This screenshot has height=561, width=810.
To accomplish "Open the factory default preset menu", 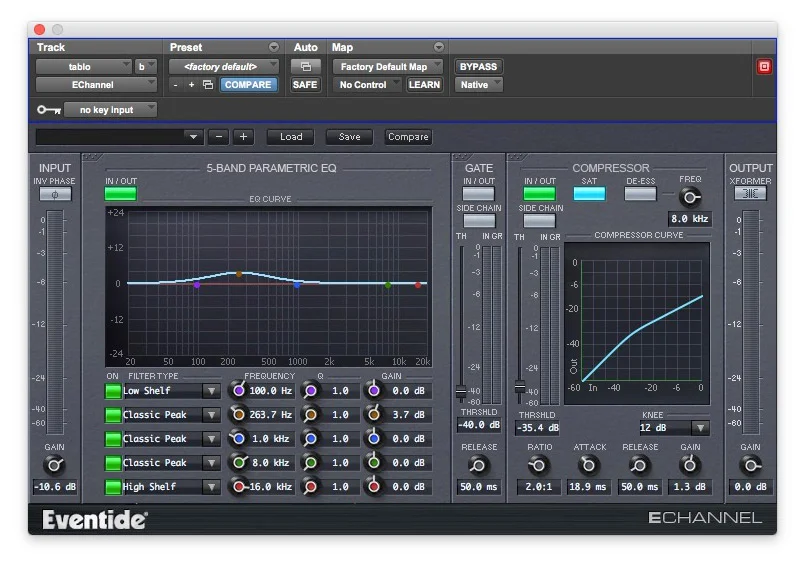I will [x=224, y=67].
